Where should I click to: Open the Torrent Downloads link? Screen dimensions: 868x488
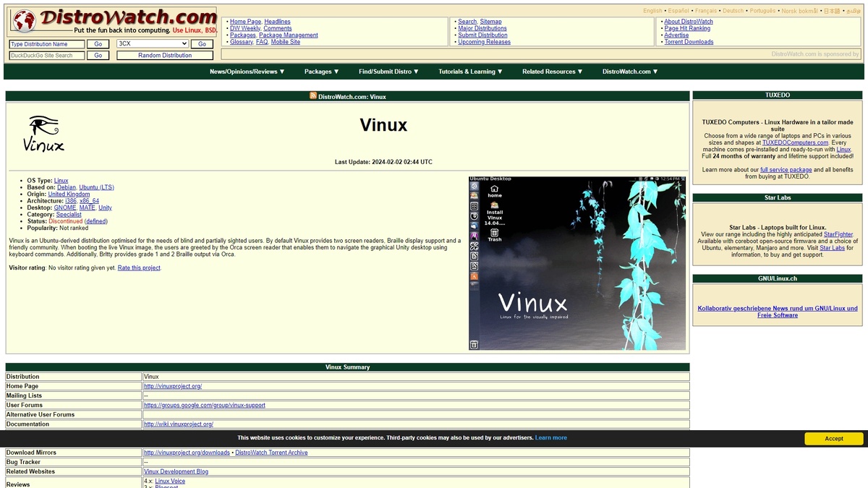pyautogui.click(x=689, y=42)
